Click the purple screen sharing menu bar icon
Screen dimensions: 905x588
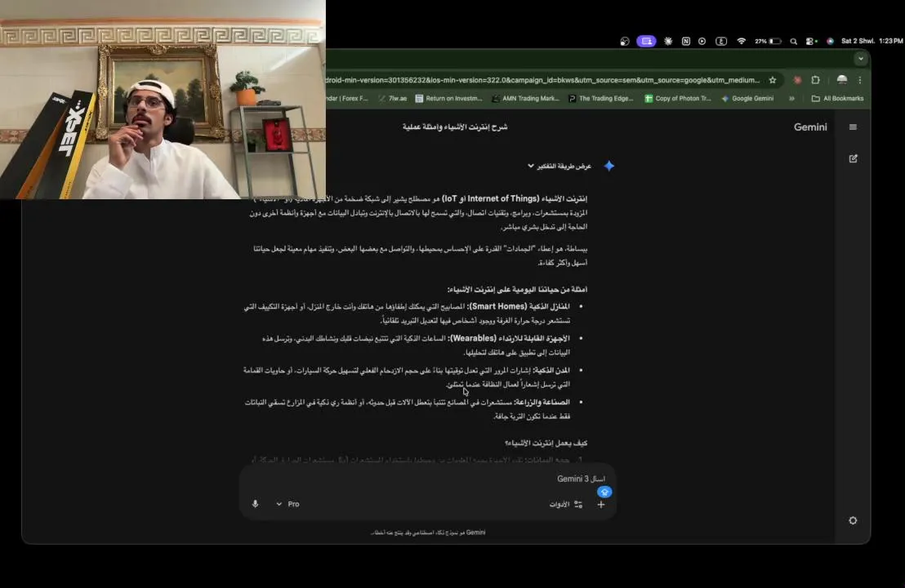tap(646, 41)
